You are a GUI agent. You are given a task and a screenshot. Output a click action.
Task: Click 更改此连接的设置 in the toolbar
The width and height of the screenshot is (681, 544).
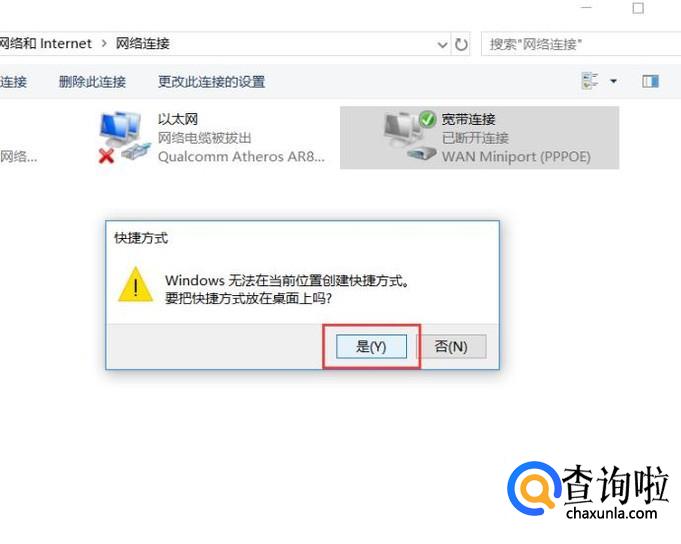pos(212,82)
